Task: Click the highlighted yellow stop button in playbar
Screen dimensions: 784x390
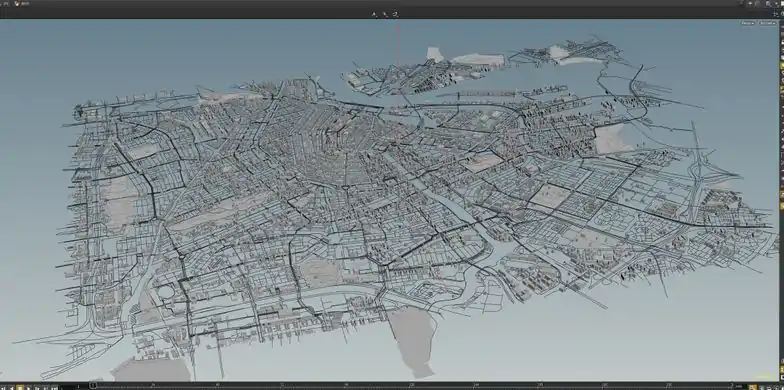Action: (20, 387)
